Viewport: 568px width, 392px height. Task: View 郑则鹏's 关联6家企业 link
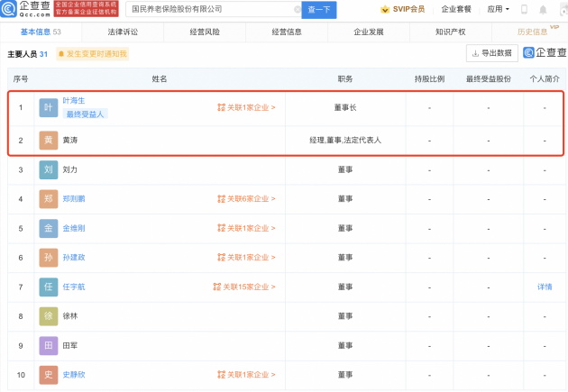[246, 199]
